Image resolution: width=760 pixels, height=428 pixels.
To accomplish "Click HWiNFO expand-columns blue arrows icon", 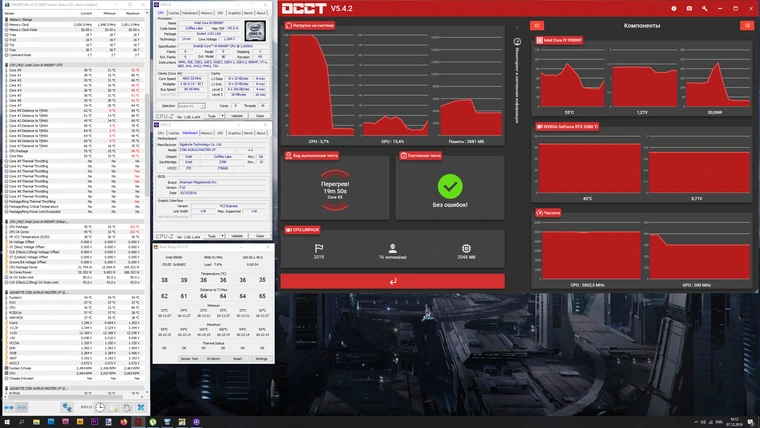I will pyautogui.click(x=9, y=407).
